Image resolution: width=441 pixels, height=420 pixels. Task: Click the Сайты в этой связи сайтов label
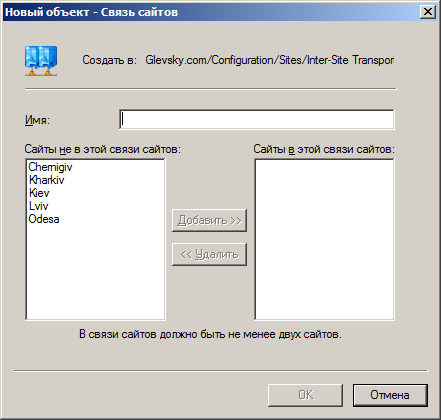coord(324,149)
